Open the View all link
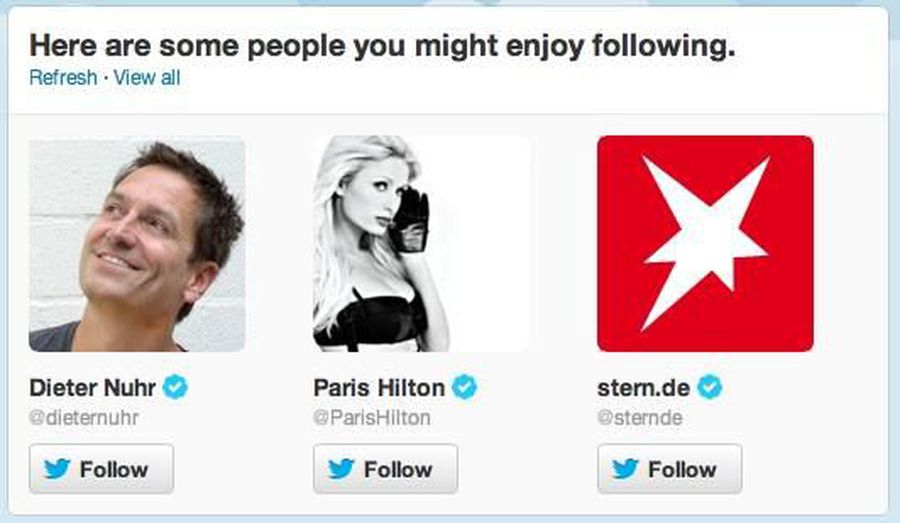The height and width of the screenshot is (523, 900). click(147, 77)
